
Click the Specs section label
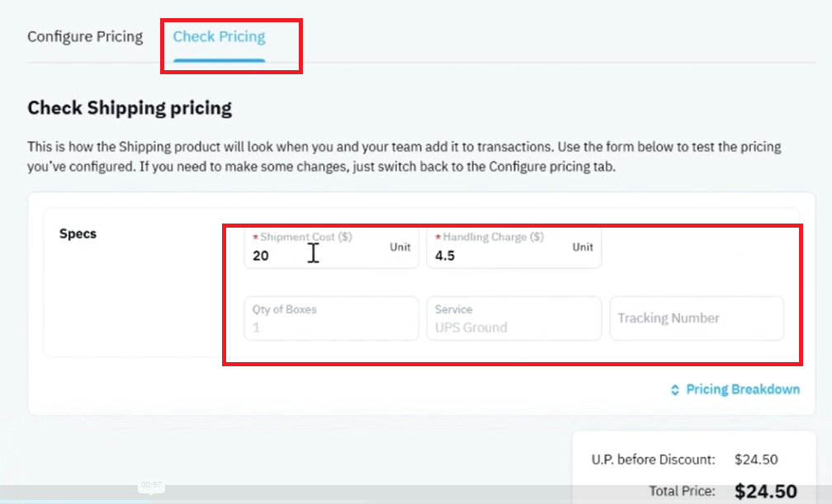78,234
